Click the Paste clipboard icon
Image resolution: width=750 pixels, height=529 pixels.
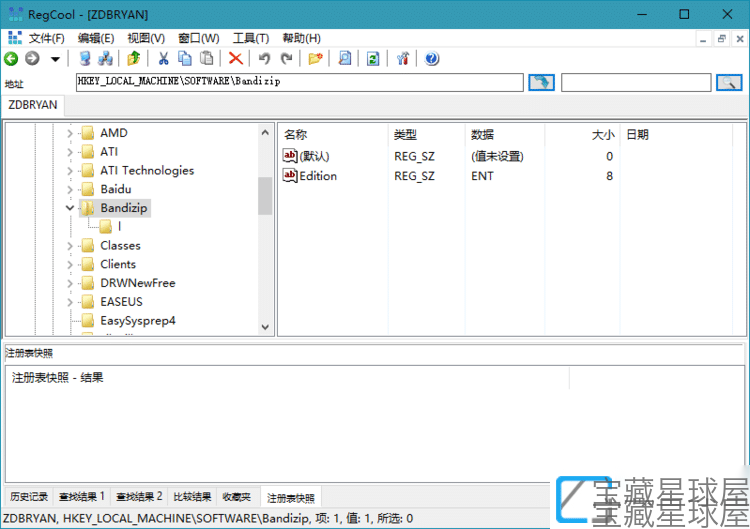pyautogui.click(x=206, y=59)
